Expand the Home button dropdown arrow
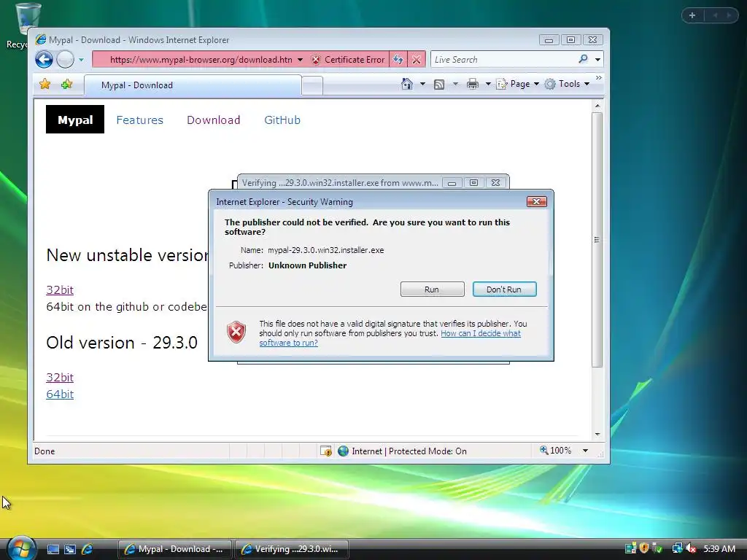The image size is (747, 560). point(422,84)
